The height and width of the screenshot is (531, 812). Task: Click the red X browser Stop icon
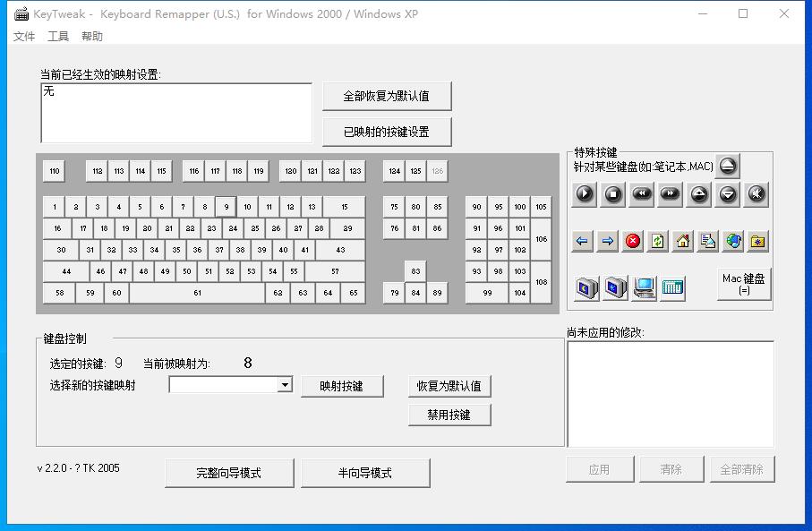pos(633,241)
